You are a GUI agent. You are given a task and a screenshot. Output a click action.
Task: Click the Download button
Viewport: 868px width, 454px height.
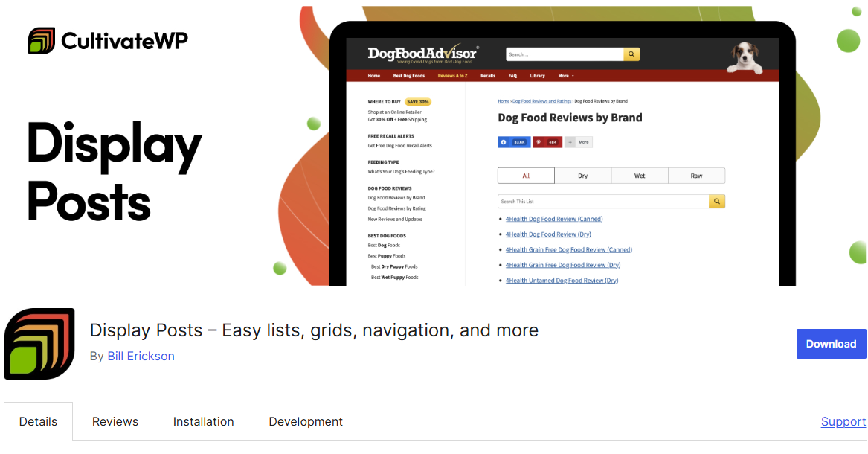(x=831, y=344)
